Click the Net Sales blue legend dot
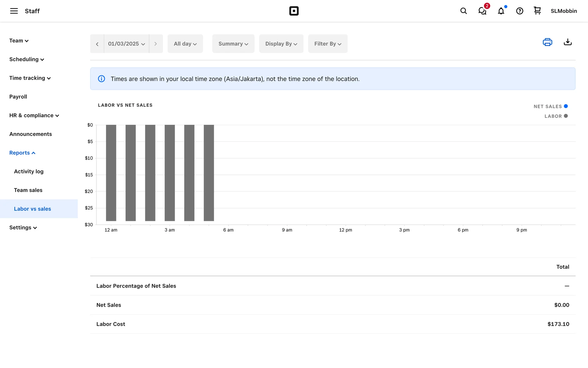 [x=566, y=106]
